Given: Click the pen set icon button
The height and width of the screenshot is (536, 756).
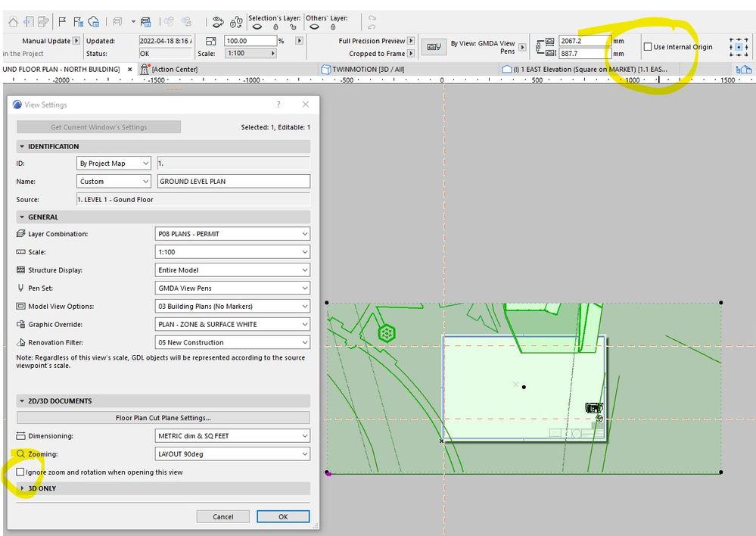Looking at the screenshot, I should pyautogui.click(x=433, y=47).
